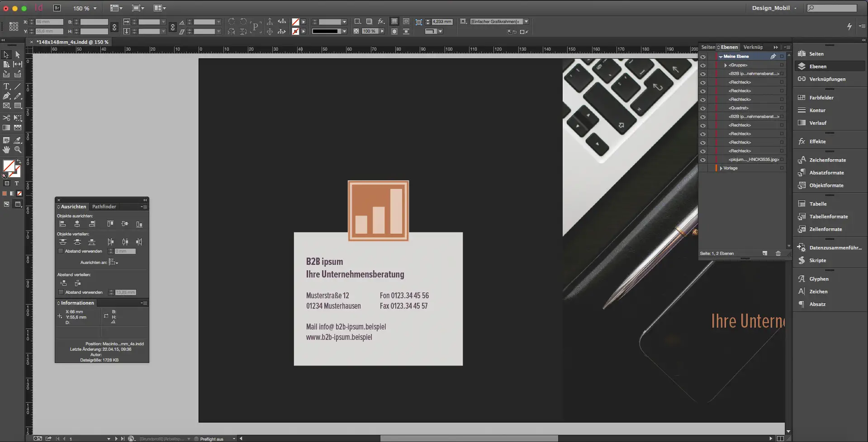The image size is (868, 442).
Task: Switch to the Pathfinder tab
Action: tap(104, 207)
